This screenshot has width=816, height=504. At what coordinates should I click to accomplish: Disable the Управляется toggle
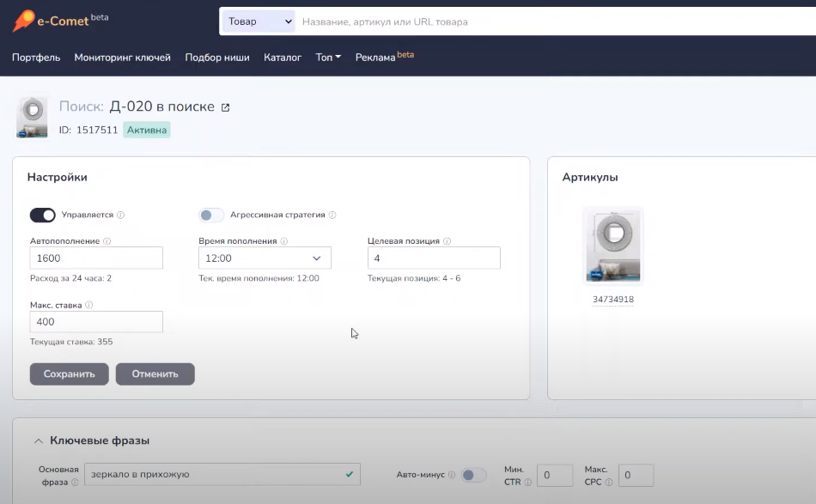tap(43, 215)
